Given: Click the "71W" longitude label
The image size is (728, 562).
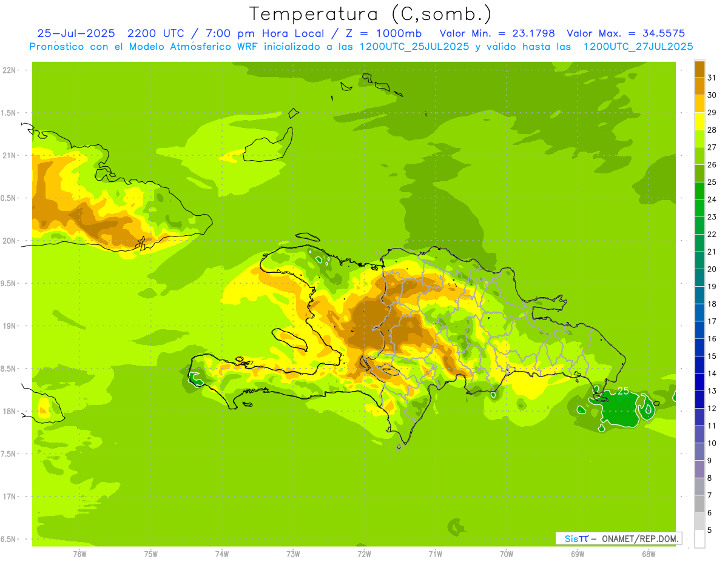Looking at the screenshot, I should (x=435, y=554).
